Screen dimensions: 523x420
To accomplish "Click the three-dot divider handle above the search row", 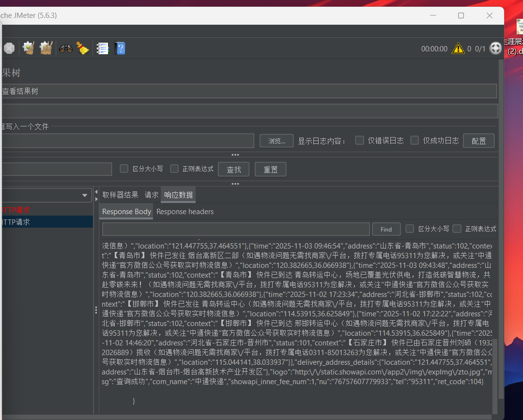I will [x=235, y=155].
